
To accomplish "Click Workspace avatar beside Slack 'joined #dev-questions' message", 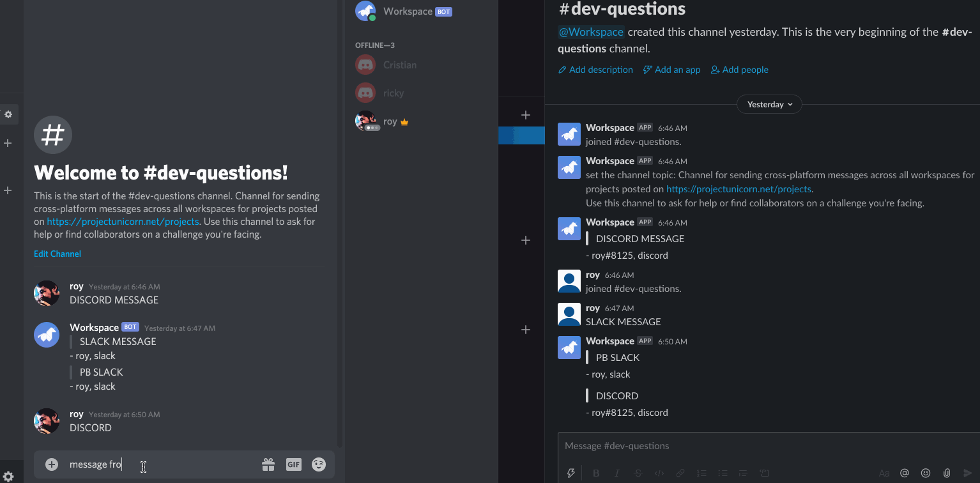I will click(x=569, y=134).
